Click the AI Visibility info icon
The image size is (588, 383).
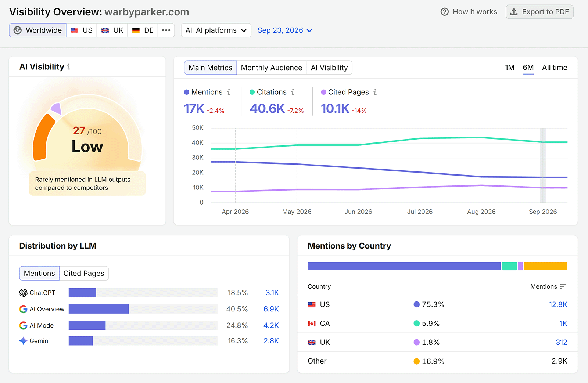pos(68,67)
